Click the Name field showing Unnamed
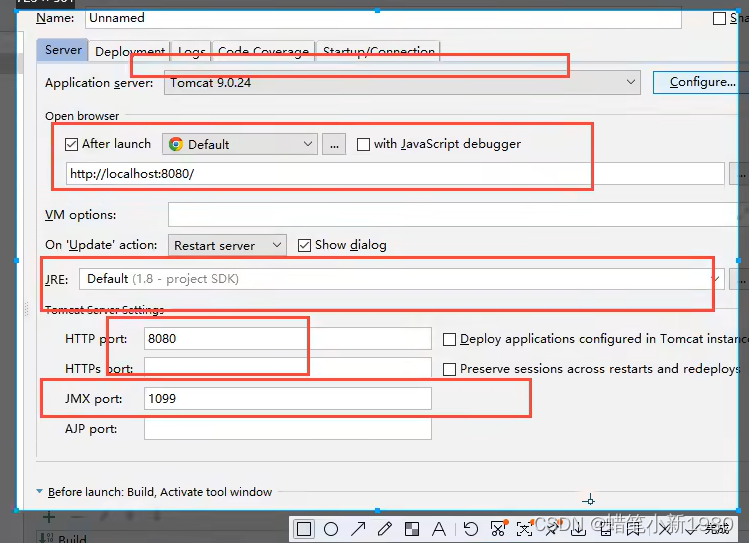Image resolution: width=749 pixels, height=543 pixels. [384, 18]
